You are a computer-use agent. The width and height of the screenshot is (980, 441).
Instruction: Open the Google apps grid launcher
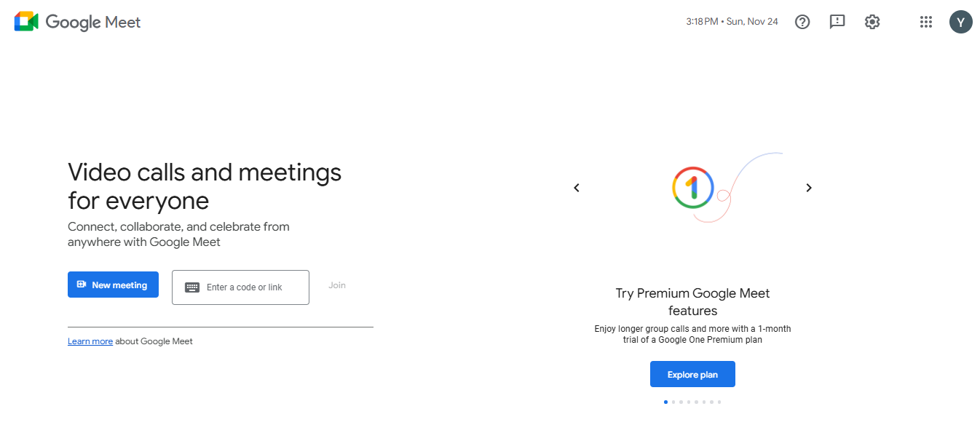click(x=926, y=22)
